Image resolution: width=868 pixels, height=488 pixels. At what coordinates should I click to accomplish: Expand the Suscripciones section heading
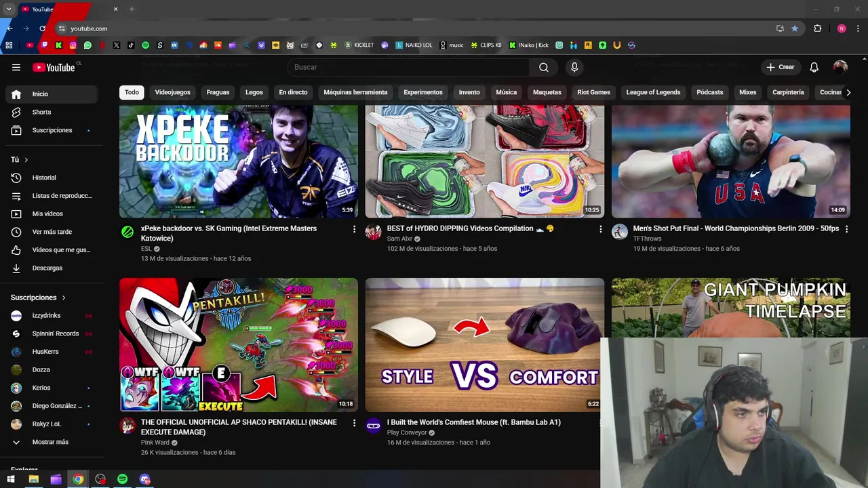tap(39, 298)
